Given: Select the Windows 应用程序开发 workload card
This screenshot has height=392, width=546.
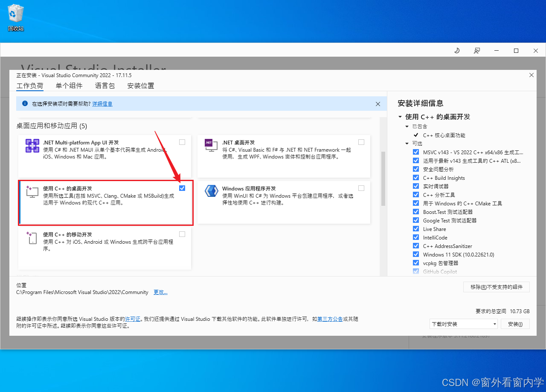Looking at the screenshot, I should point(284,202).
